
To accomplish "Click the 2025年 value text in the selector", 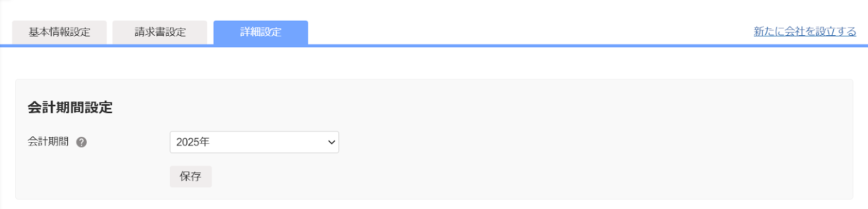I will click(193, 142).
